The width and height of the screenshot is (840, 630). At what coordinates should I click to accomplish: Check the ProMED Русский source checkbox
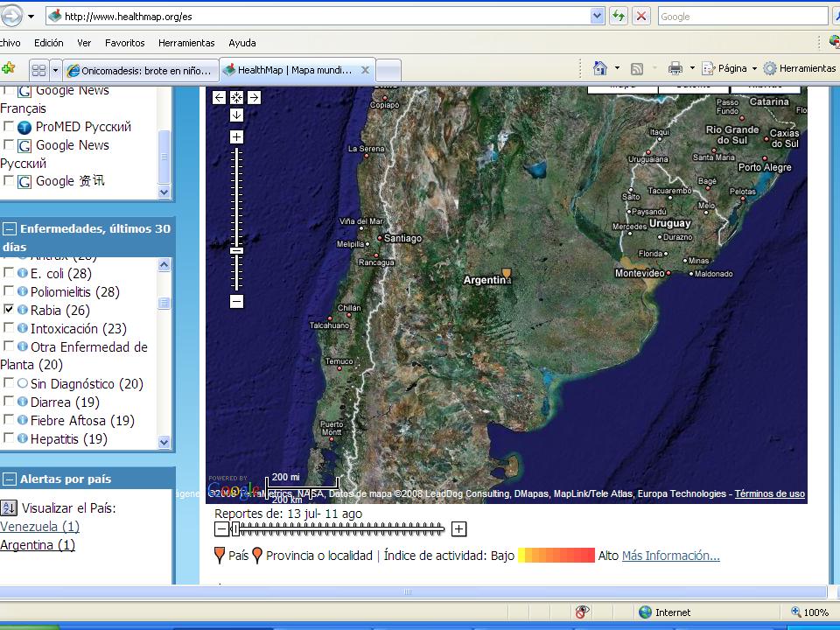point(9,126)
